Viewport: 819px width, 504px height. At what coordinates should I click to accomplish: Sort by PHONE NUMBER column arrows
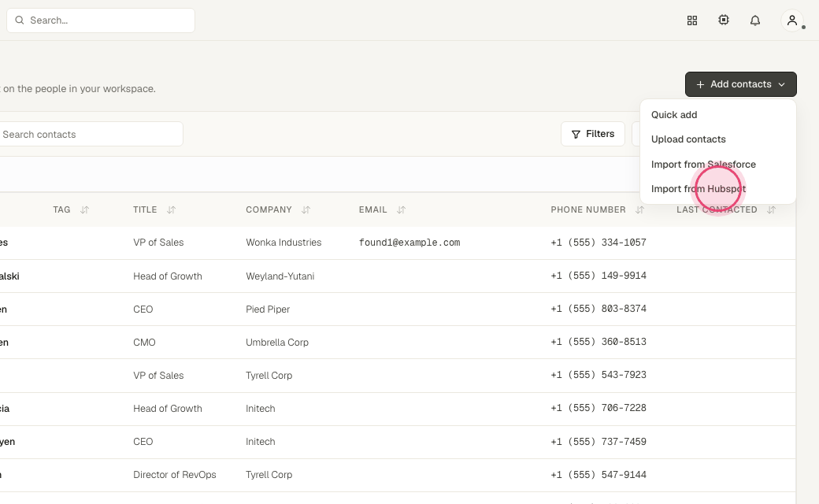(639, 209)
